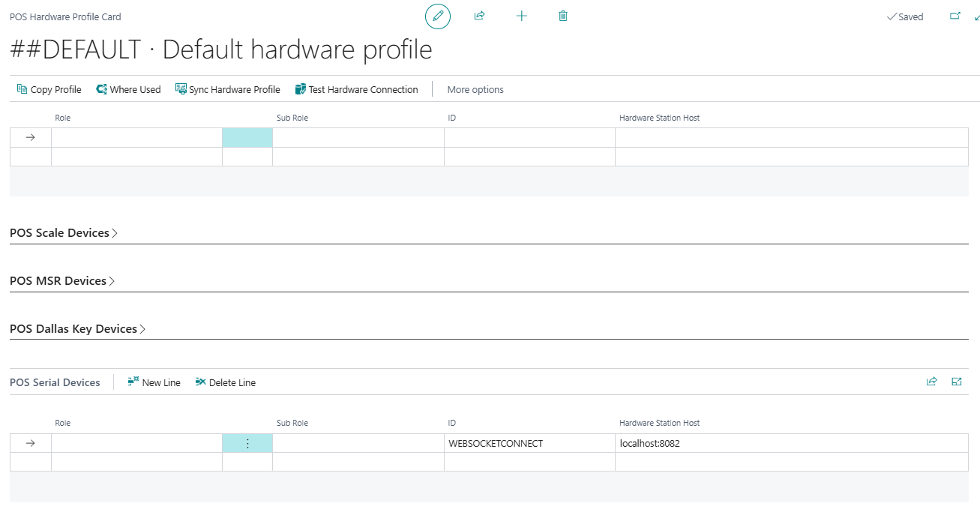Click the share icon at page top
This screenshot has height=524, width=980.
(479, 16)
